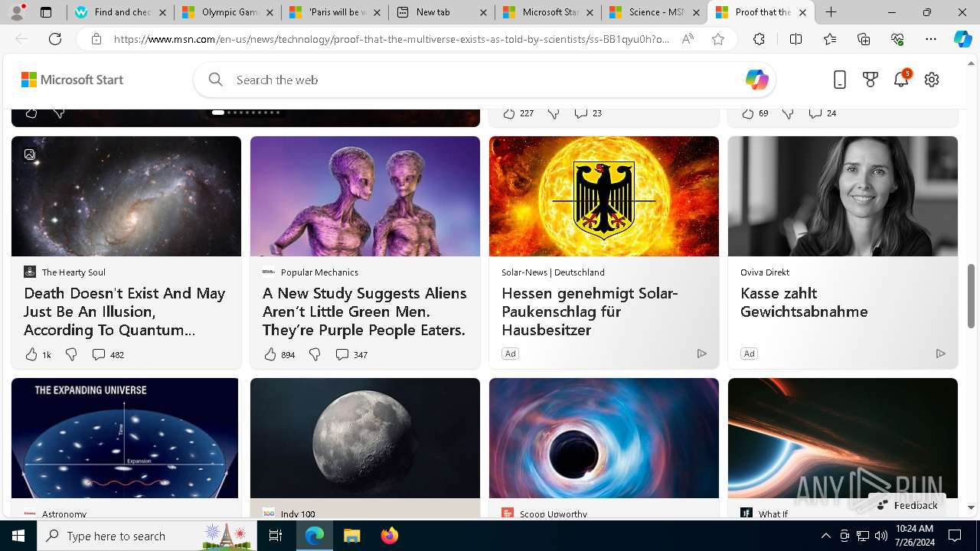Open the 23 comments icon
The height and width of the screenshot is (551, 980).
581,113
